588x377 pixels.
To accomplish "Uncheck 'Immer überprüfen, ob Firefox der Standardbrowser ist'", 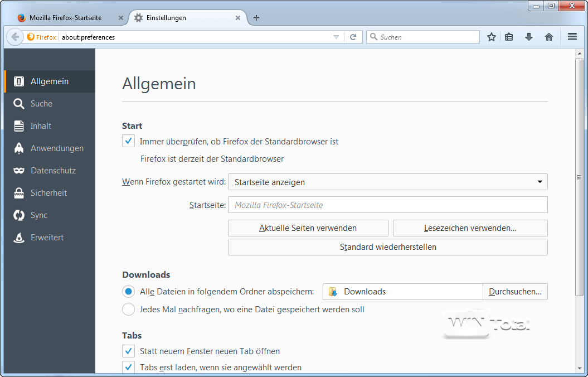I will (128, 141).
